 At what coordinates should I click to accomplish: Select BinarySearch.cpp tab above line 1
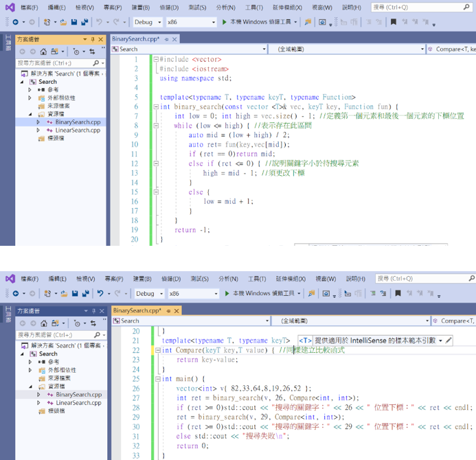click(x=135, y=39)
